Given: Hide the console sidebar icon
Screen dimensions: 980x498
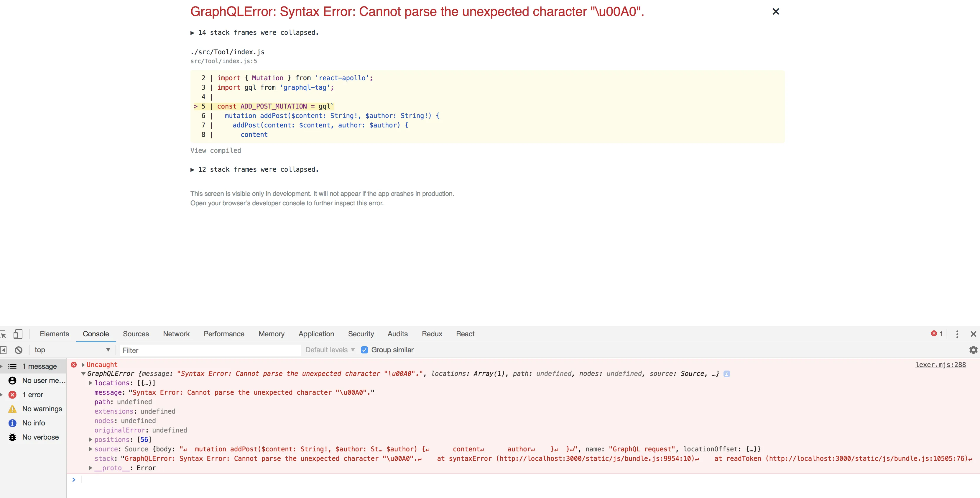Looking at the screenshot, I should (4, 350).
